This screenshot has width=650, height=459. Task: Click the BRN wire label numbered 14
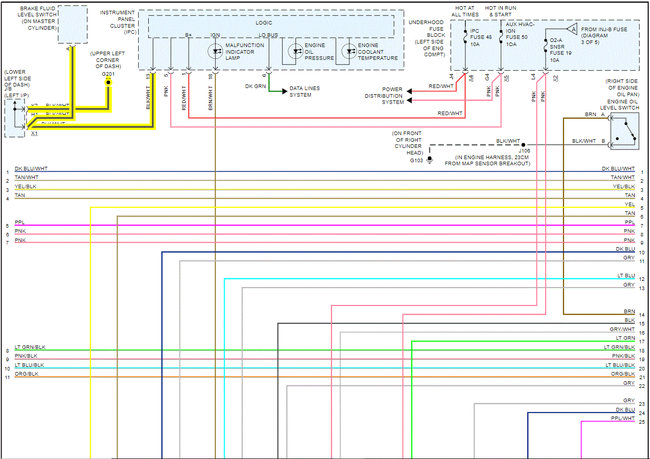tap(629, 311)
